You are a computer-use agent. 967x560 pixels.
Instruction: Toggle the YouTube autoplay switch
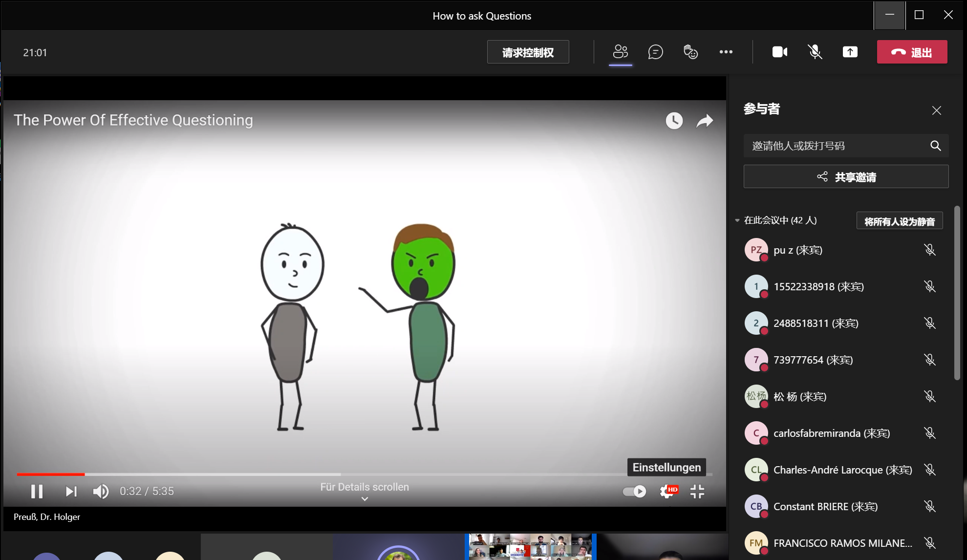pos(634,491)
